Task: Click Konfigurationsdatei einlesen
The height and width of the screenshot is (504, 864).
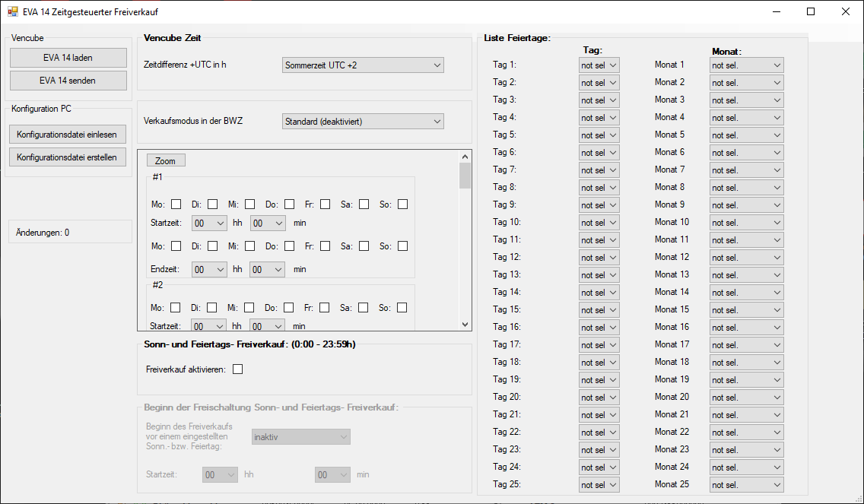Action: (67, 135)
